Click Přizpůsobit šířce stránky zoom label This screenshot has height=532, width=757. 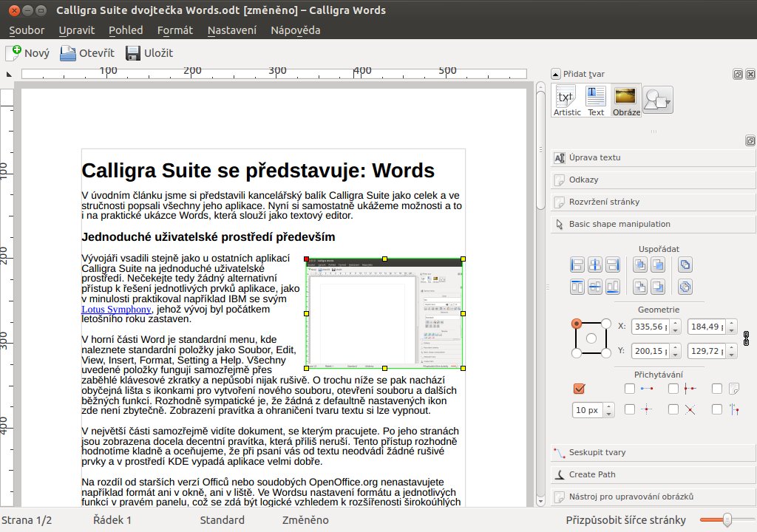(625, 520)
